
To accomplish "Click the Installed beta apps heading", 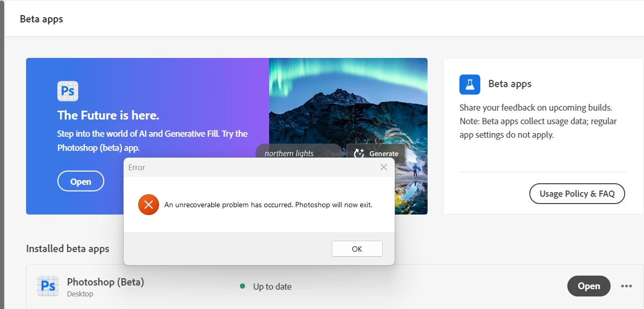I will (68, 248).
